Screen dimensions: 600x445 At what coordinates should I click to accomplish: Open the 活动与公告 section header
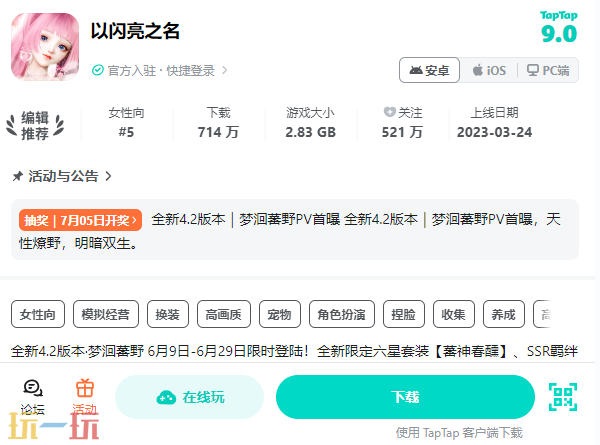tap(63, 176)
